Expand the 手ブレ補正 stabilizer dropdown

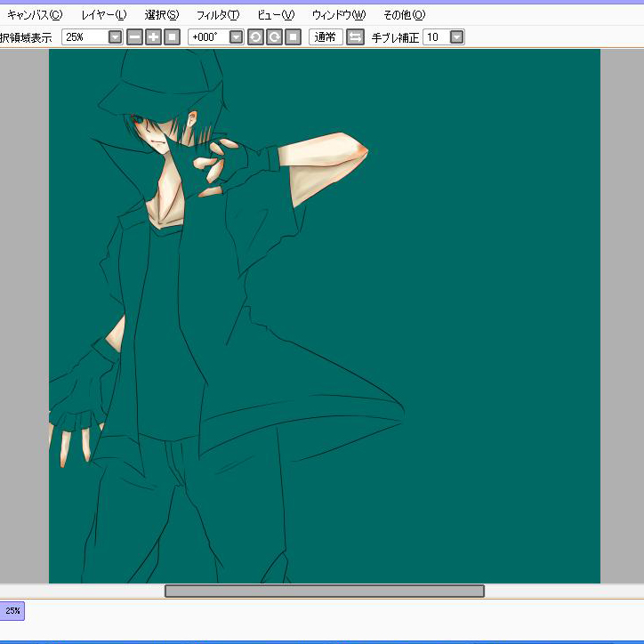(x=456, y=37)
